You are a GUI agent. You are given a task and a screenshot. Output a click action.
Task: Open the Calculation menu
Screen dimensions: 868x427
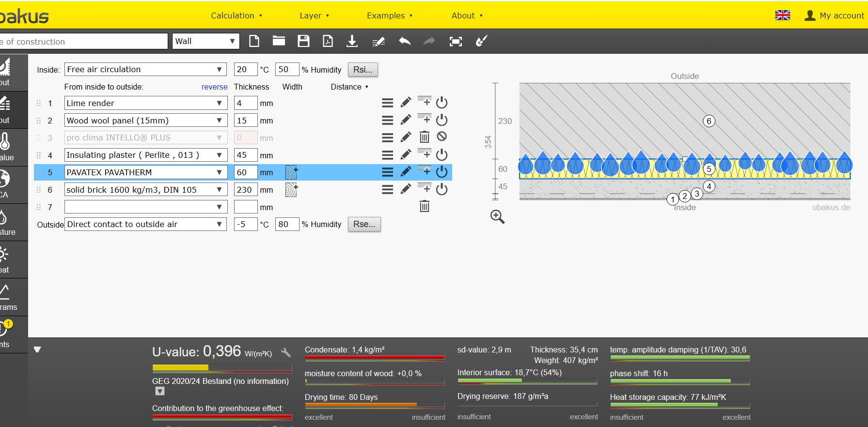pos(236,15)
